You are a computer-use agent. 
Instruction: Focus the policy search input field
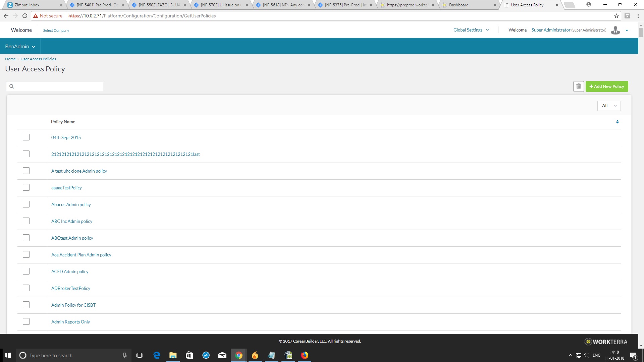click(x=59, y=86)
